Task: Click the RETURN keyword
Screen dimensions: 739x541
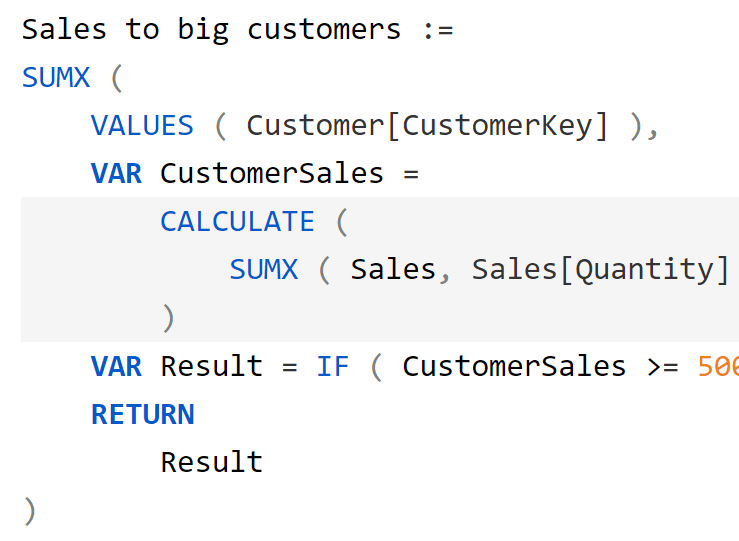Action: point(142,414)
